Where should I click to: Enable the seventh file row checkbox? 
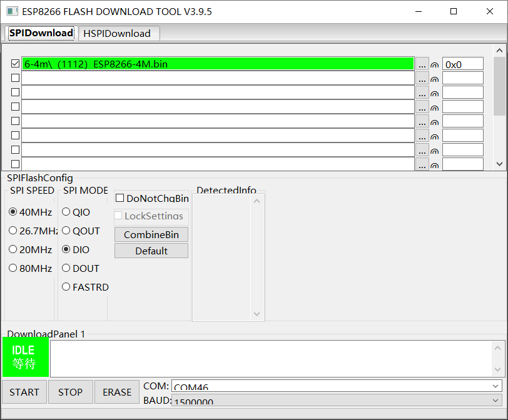[x=15, y=150]
